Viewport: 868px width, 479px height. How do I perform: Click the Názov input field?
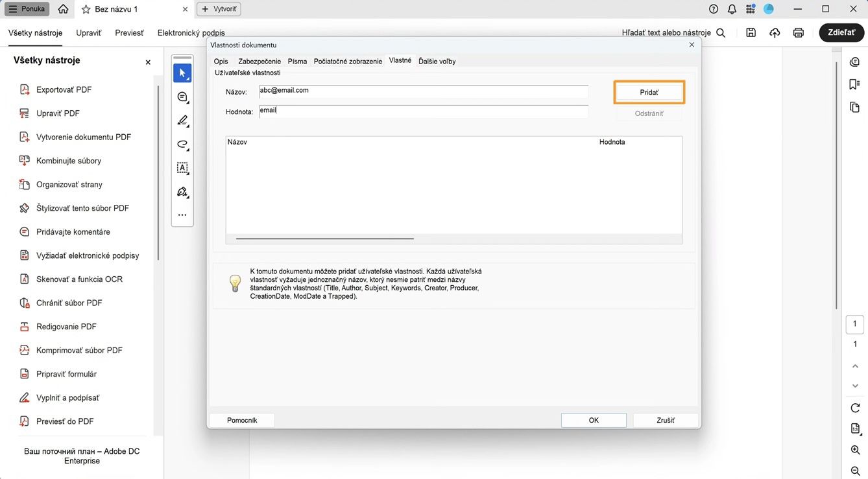(x=424, y=91)
